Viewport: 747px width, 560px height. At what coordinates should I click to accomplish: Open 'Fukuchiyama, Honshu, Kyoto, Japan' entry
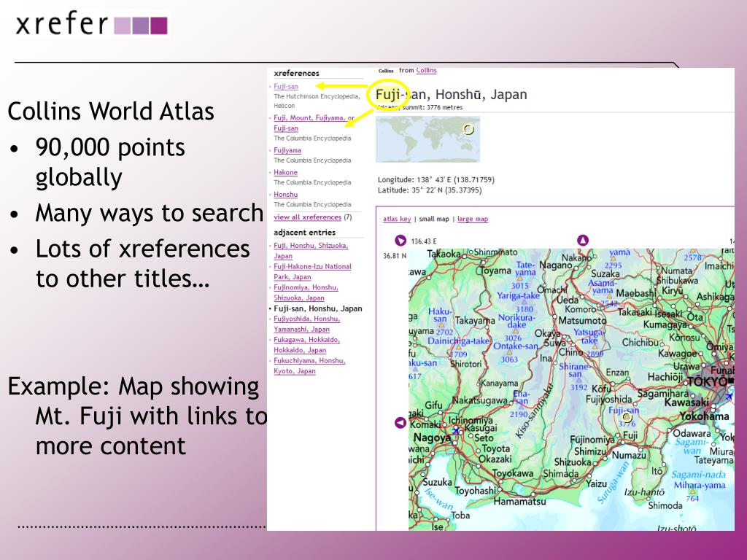click(309, 366)
